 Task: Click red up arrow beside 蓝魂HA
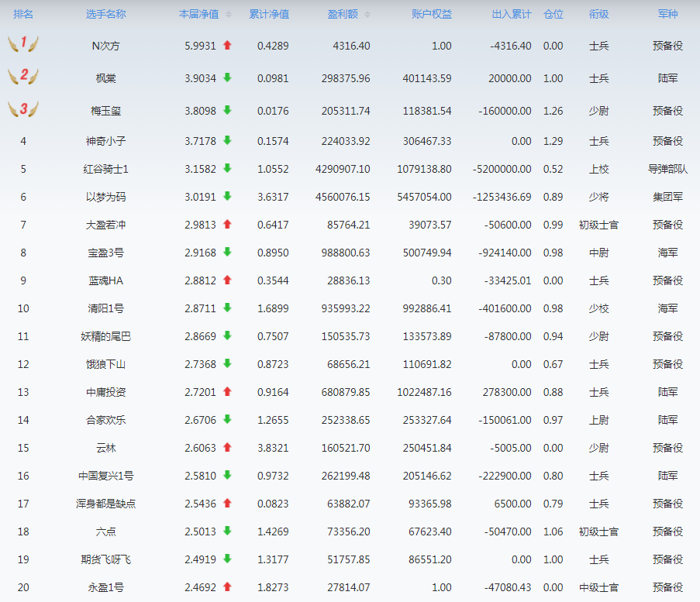(x=227, y=280)
